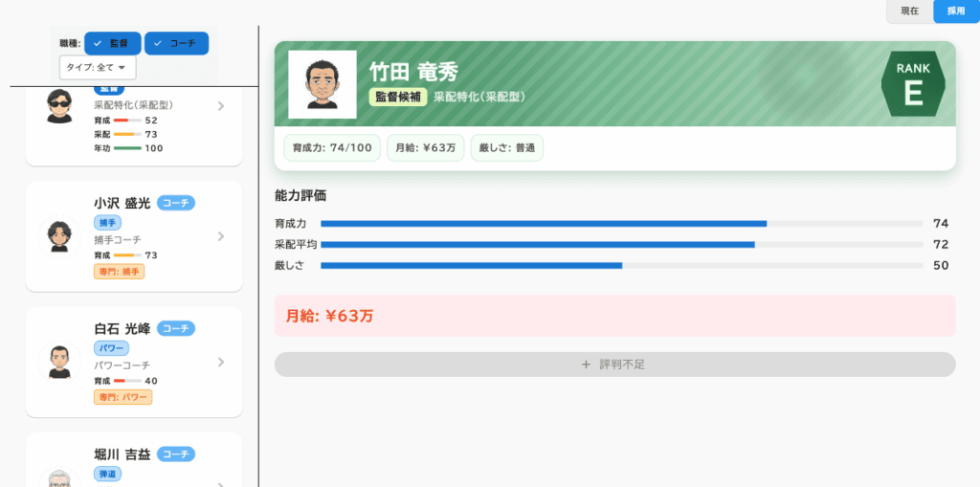Expand 白石 光峰's card chevron
Screen dimensions: 980x487
tap(221, 362)
